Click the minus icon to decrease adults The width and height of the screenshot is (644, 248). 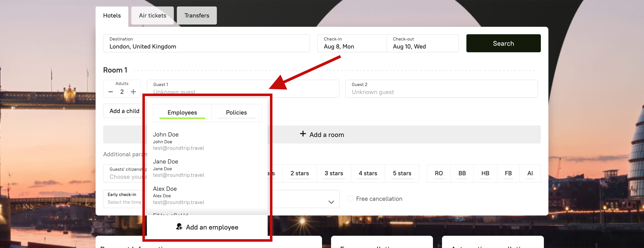111,92
